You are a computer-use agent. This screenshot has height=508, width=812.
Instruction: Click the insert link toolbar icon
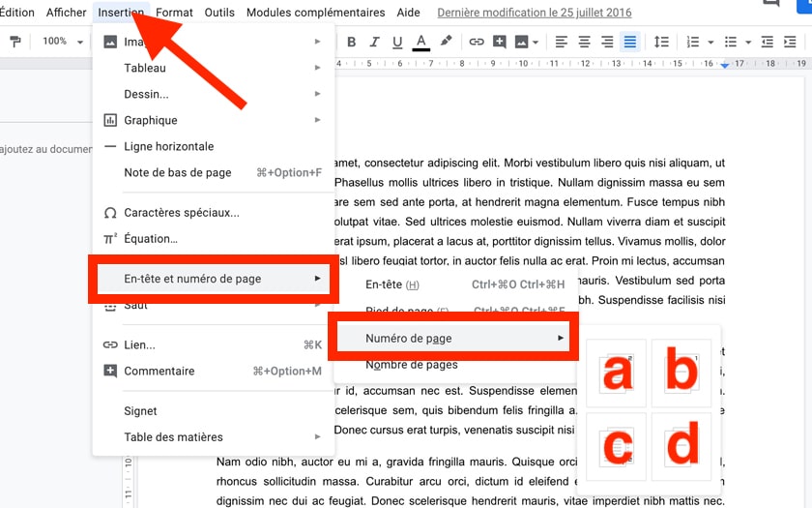[477, 42]
